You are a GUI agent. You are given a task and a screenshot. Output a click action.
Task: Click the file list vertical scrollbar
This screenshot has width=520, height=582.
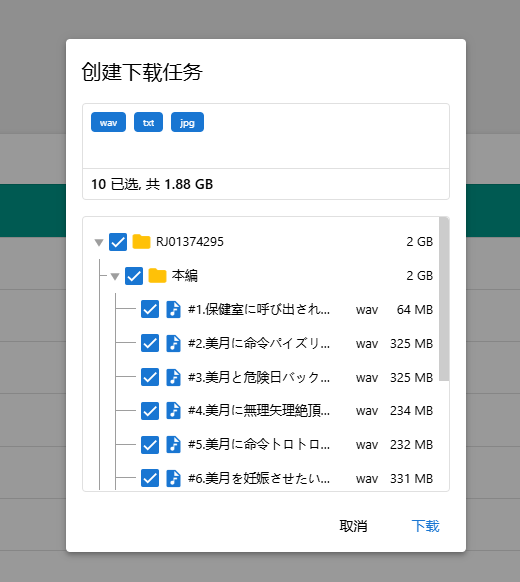(x=444, y=299)
